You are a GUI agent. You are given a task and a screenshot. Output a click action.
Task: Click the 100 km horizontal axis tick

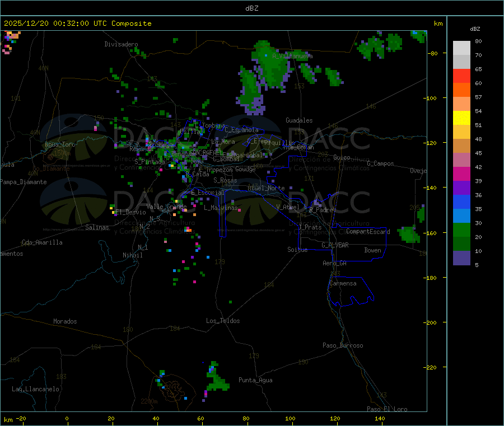click(290, 418)
